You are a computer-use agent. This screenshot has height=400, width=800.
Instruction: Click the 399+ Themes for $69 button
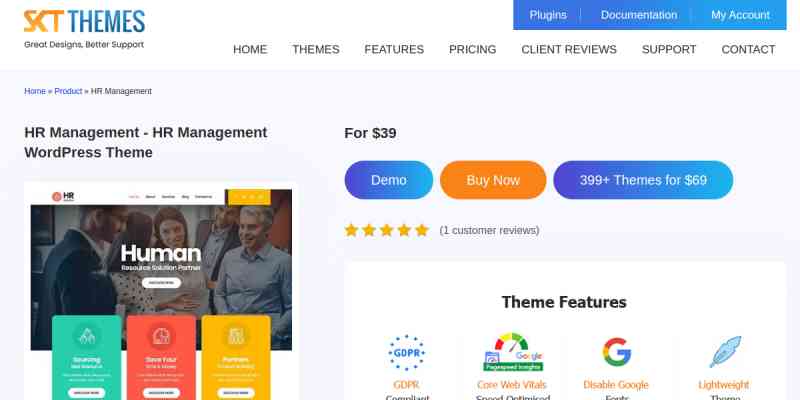(643, 180)
